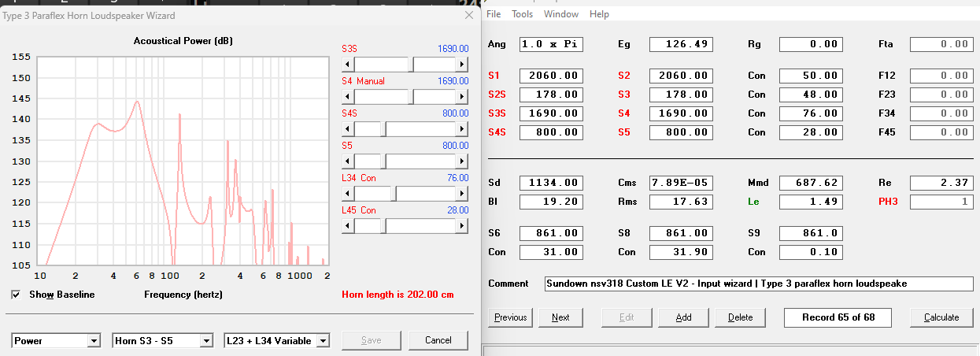Screen dimensions: 980x356
Task: Open the File menu
Action: 494,14
